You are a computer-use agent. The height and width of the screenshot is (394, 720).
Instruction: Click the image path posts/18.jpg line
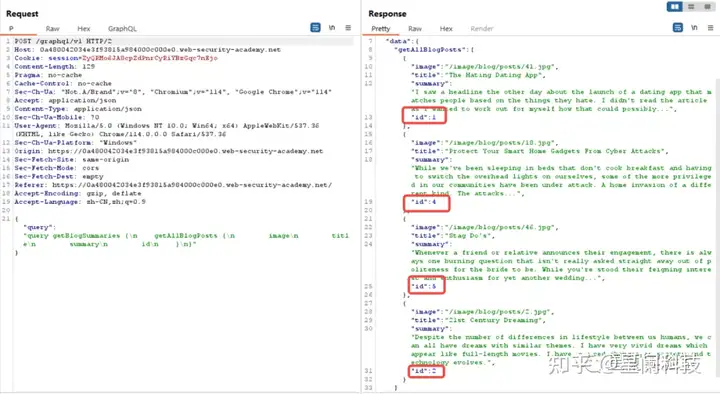[x=484, y=142]
